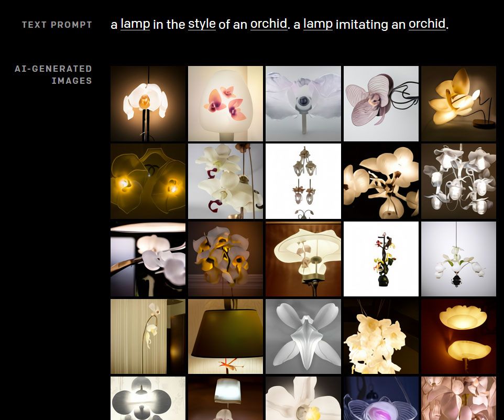View pink peach petals image
This screenshot has height=420, width=504.
[x=458, y=399]
